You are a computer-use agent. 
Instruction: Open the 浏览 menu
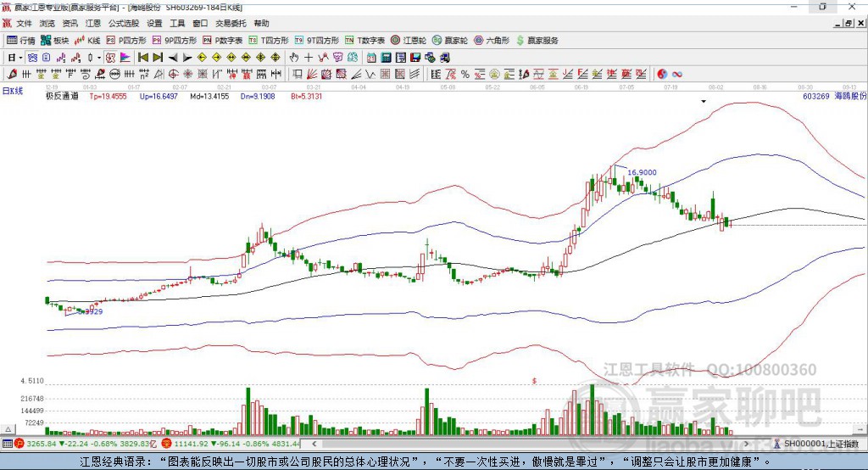pos(47,23)
